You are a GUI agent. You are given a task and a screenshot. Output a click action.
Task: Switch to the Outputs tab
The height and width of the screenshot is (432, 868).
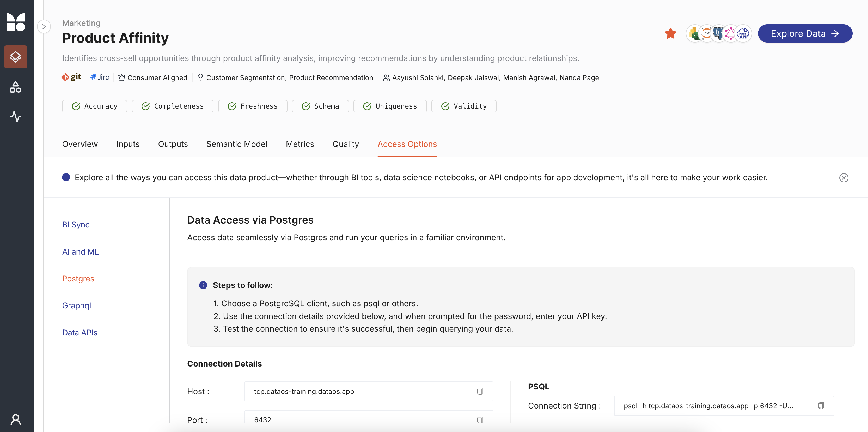[x=173, y=144]
